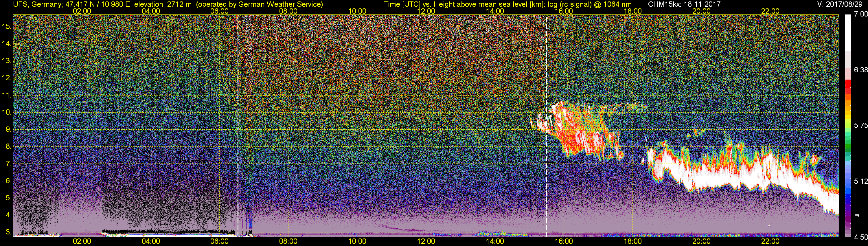Click the 4 km height axis label
Screen dimensions: 868x246
coord(8,215)
